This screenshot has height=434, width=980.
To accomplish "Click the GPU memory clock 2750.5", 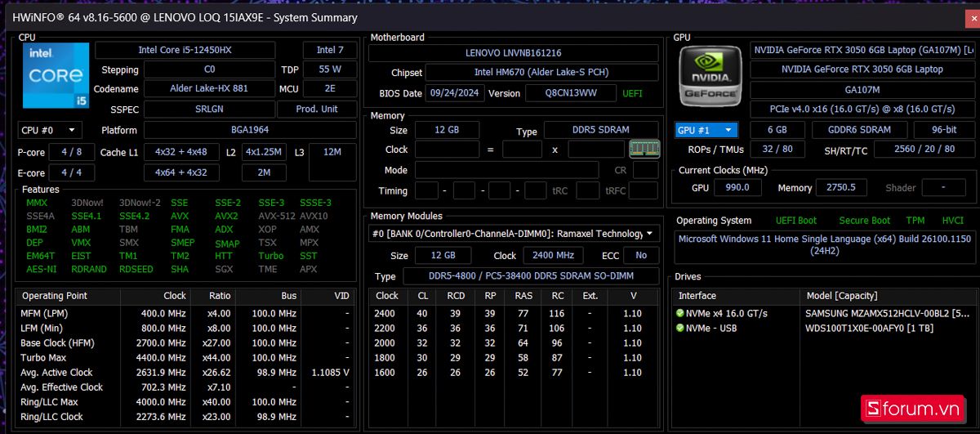I will [840, 187].
